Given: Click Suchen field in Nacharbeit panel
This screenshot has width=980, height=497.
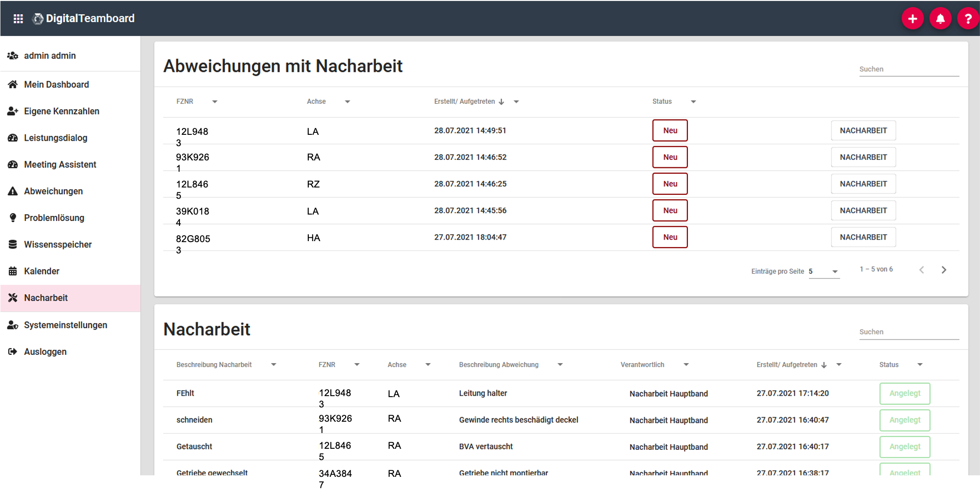Looking at the screenshot, I should click(909, 332).
